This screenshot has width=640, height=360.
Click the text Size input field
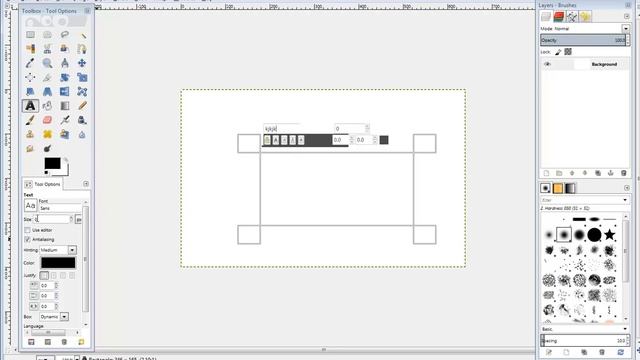click(52, 220)
